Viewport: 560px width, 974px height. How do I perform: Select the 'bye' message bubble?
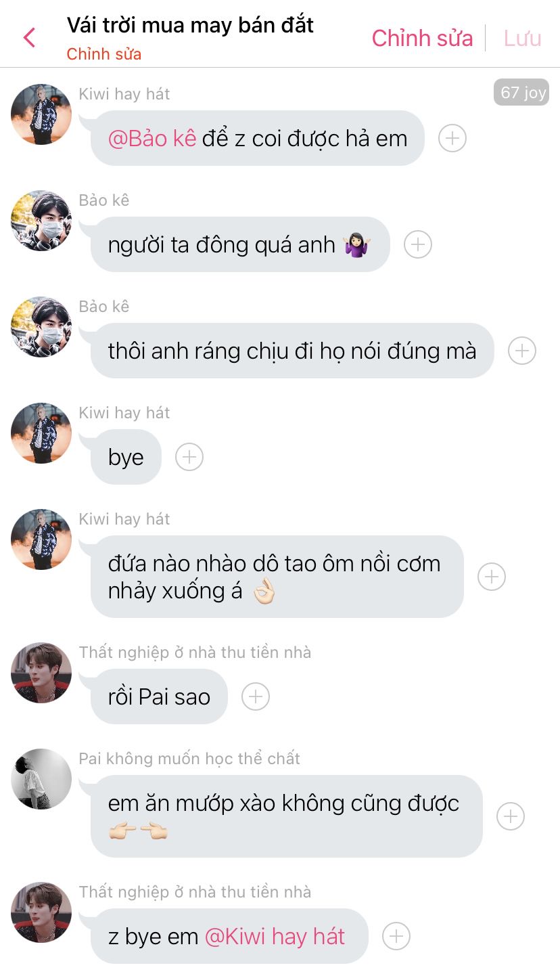click(x=126, y=457)
